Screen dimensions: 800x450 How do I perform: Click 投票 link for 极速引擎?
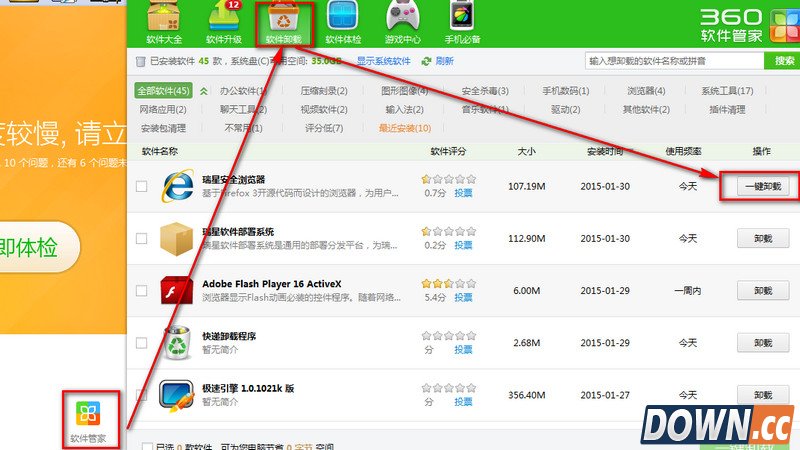(463, 402)
